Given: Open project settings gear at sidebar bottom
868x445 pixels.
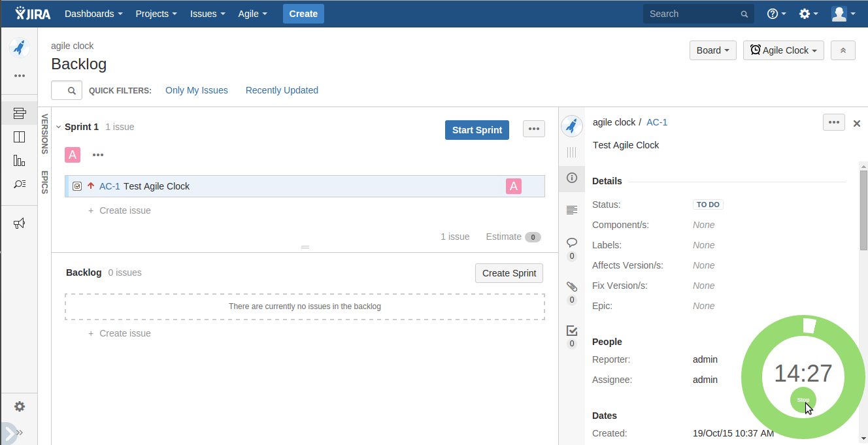Looking at the screenshot, I should [x=20, y=406].
